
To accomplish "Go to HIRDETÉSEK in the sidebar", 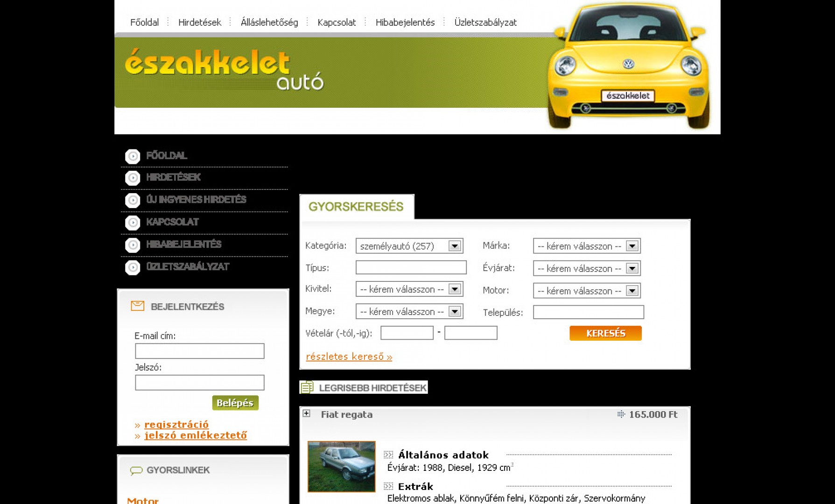I will click(173, 177).
